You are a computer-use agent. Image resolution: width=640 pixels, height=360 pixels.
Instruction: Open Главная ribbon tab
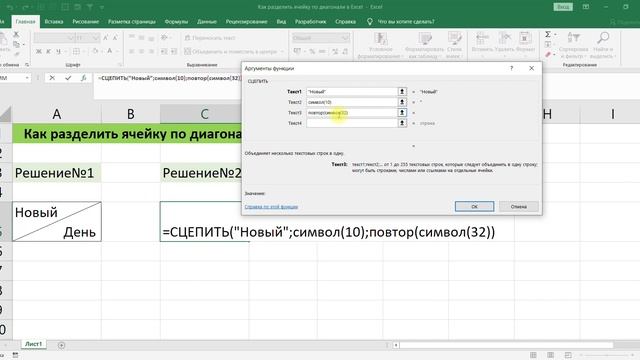tap(26, 22)
